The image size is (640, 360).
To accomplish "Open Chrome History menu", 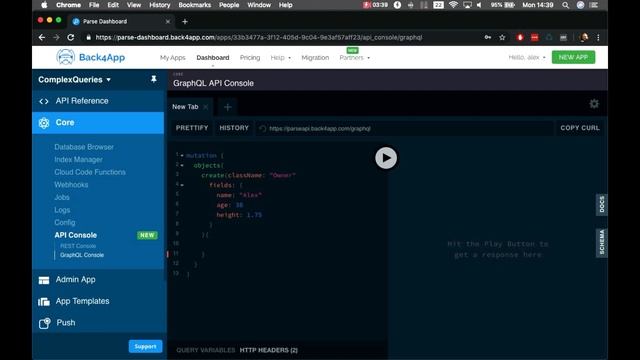I will [x=159, y=5].
